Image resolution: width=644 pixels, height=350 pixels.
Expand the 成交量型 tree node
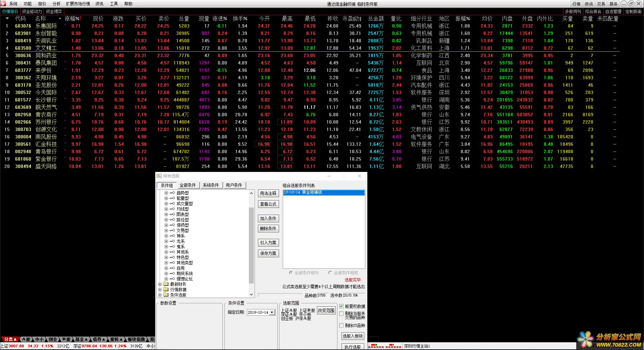coord(166,204)
